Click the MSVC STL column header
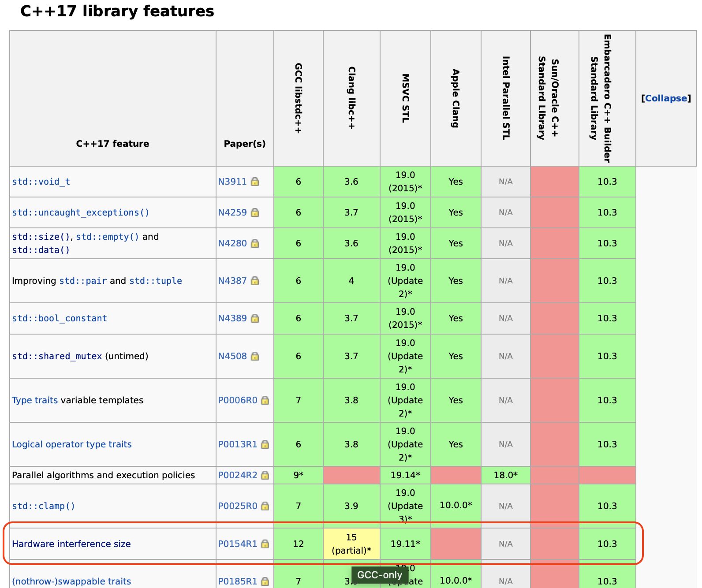The image size is (702, 588). tap(405, 98)
